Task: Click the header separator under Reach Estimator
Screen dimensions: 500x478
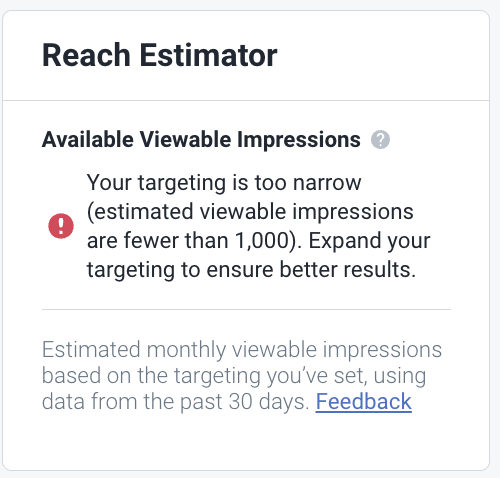Action: click(246, 100)
